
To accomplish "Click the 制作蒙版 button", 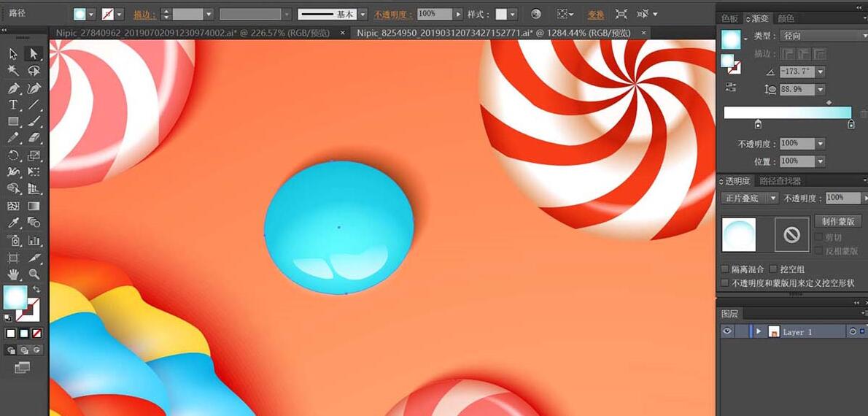I will point(838,221).
